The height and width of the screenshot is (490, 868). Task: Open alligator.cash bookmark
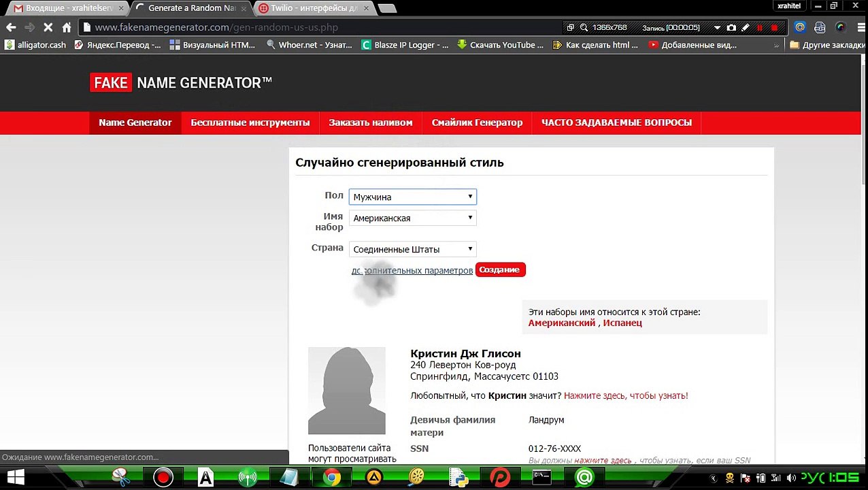36,45
